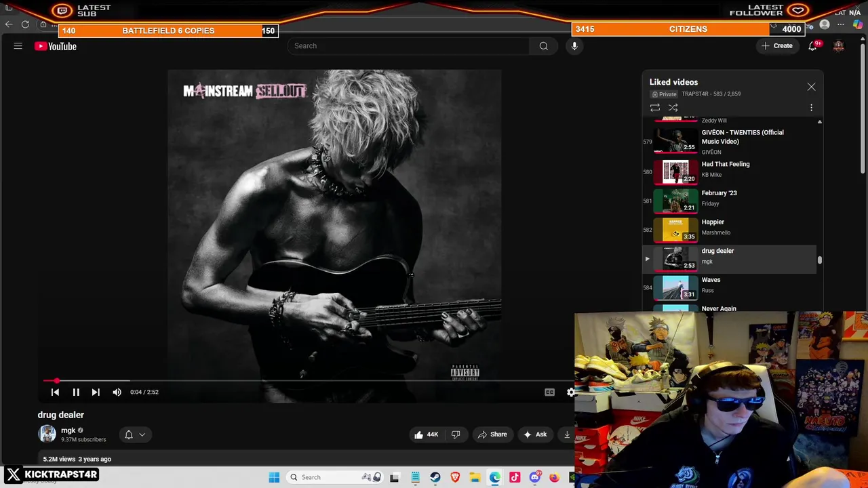The width and height of the screenshot is (868, 488).
Task: Reload the browser page
Action: [x=25, y=24]
